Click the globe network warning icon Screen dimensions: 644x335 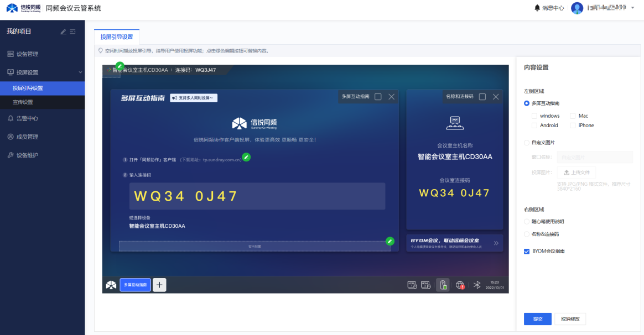[x=460, y=285]
